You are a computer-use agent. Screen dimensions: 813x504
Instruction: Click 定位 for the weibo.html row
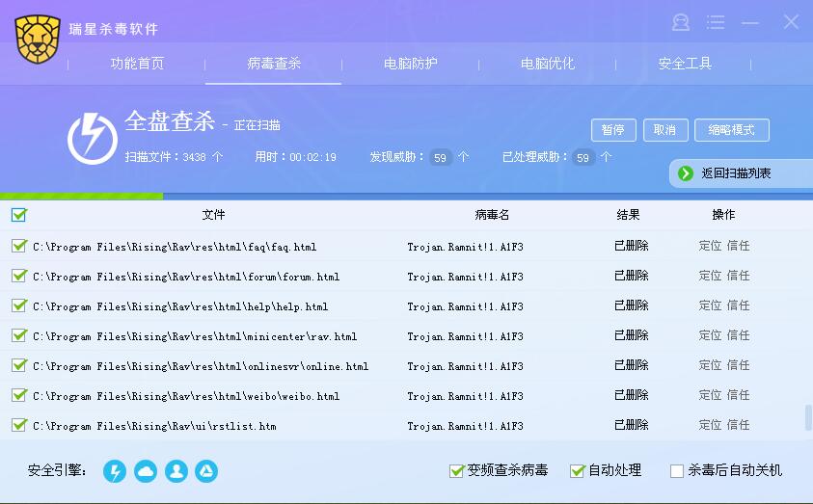pos(710,395)
